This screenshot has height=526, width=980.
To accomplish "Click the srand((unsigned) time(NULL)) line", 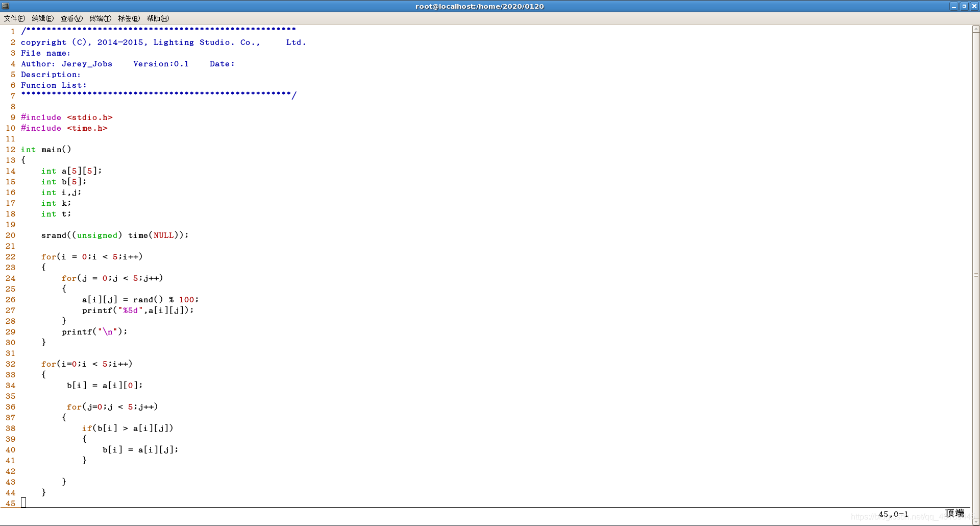I will point(115,235).
